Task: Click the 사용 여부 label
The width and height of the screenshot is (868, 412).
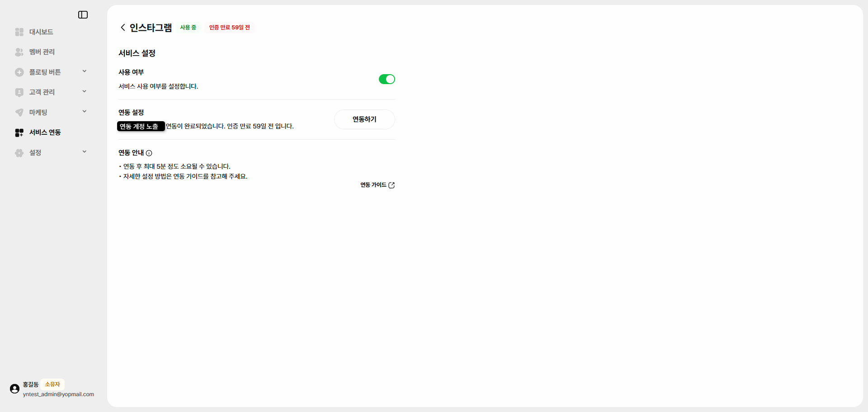Action: tap(131, 72)
